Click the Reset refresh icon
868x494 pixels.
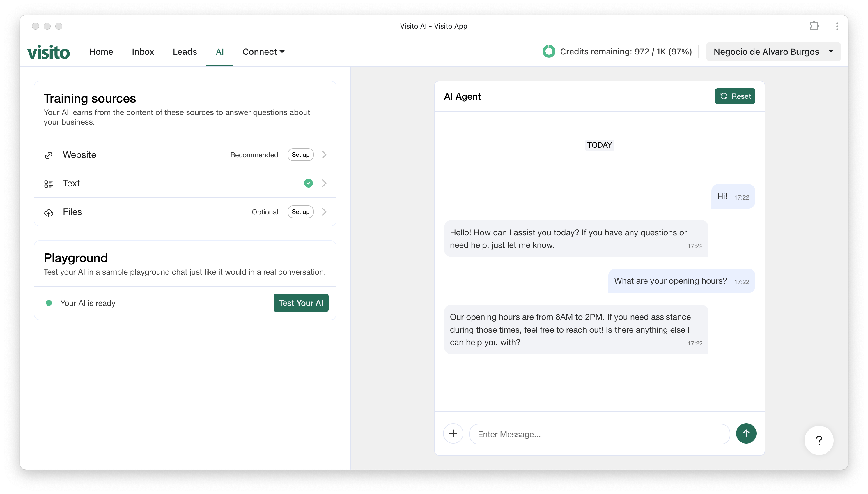(x=724, y=96)
